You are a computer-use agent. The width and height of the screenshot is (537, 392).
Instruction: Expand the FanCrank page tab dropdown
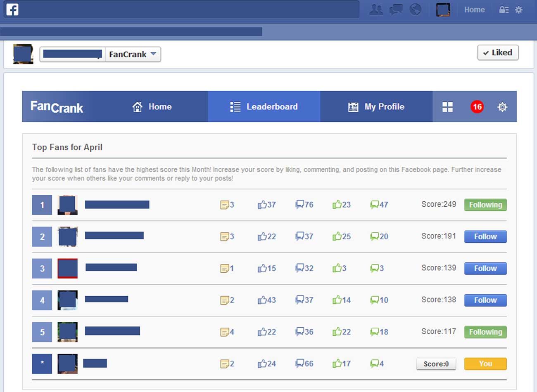[x=133, y=54]
